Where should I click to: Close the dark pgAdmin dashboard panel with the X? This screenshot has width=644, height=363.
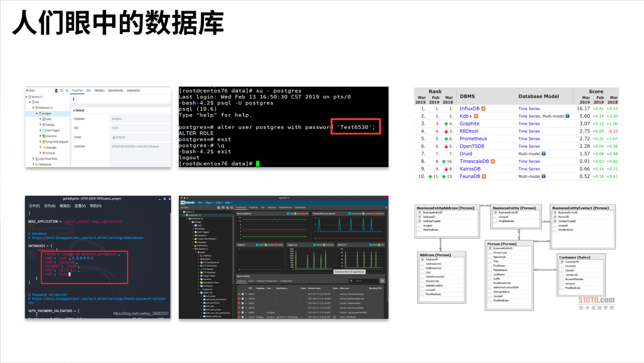(386, 208)
